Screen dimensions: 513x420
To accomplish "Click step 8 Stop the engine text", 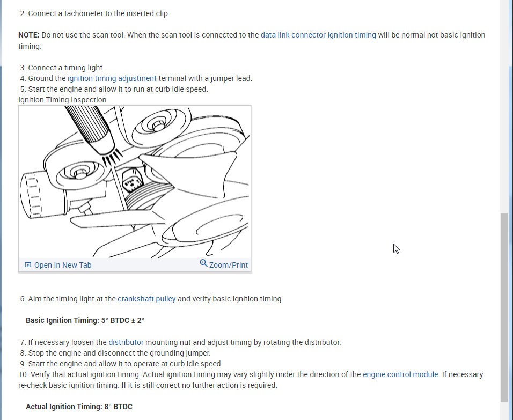I will pyautogui.click(x=115, y=353).
